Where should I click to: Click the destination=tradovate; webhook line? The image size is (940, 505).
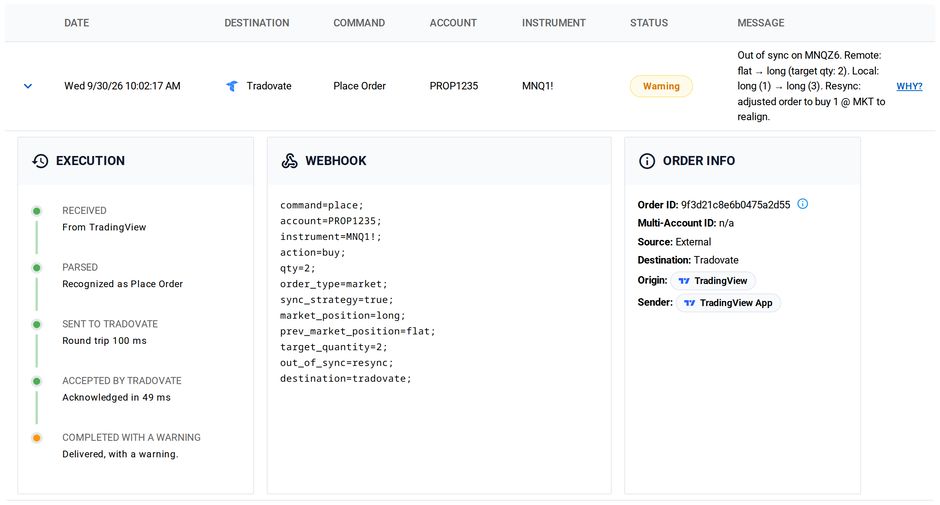click(x=345, y=378)
